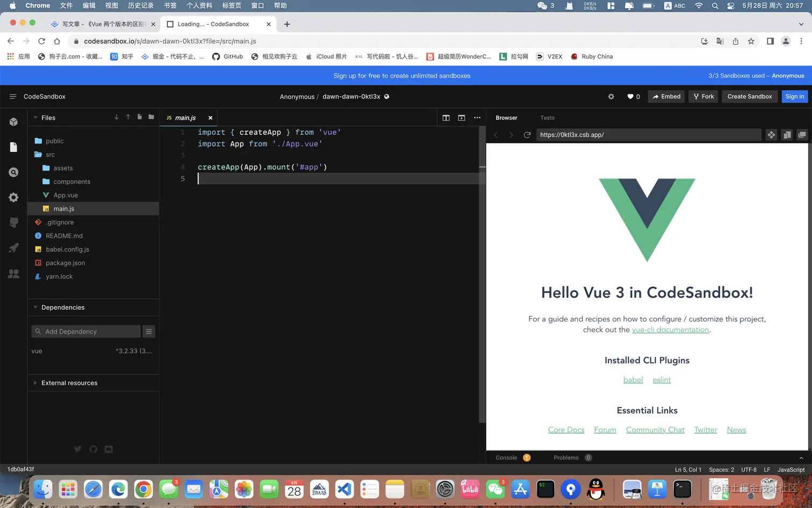812x508 pixels.
Task: Switch to the Browser tab
Action: coord(506,118)
